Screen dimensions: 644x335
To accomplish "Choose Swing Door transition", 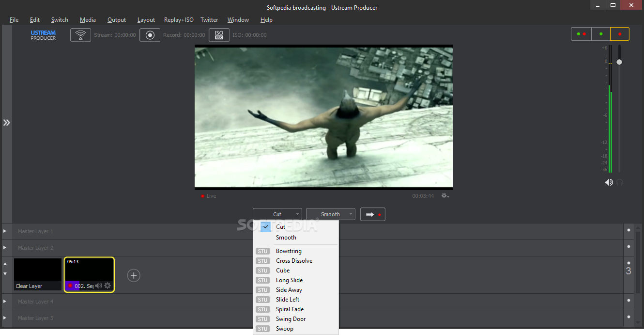I will tap(296, 319).
